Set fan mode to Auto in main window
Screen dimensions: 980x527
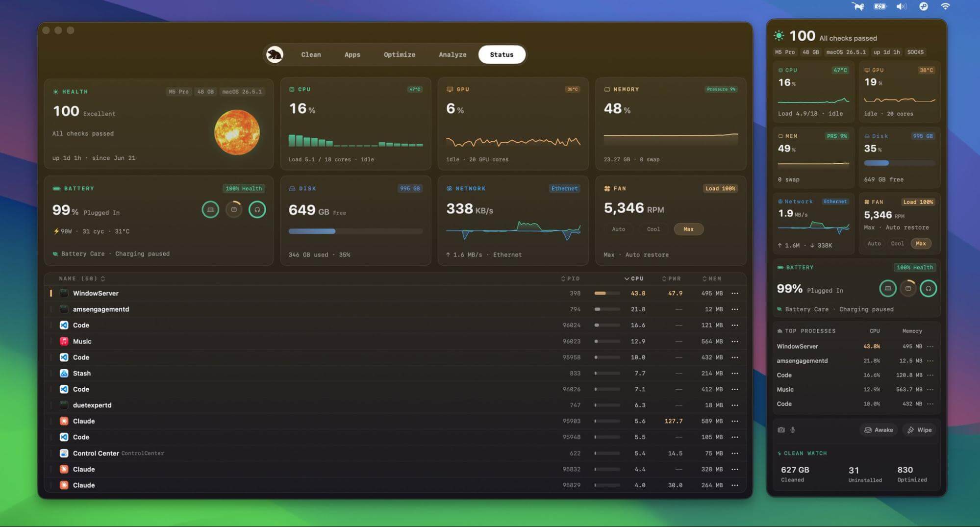click(618, 229)
